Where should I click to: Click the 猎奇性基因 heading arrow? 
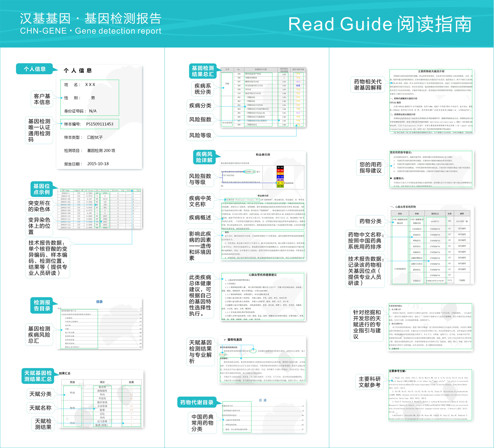pyautogui.click(x=225, y=339)
